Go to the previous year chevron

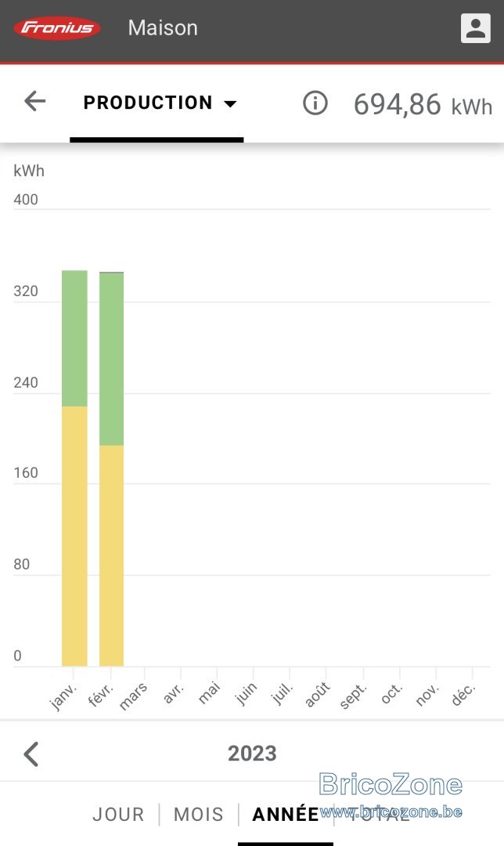tap(31, 754)
